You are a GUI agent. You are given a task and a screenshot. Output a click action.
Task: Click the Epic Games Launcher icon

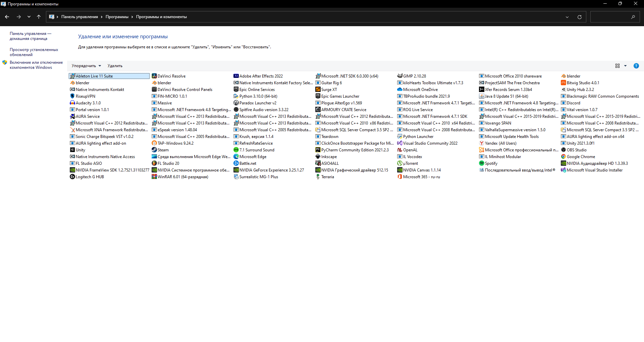[318, 96]
